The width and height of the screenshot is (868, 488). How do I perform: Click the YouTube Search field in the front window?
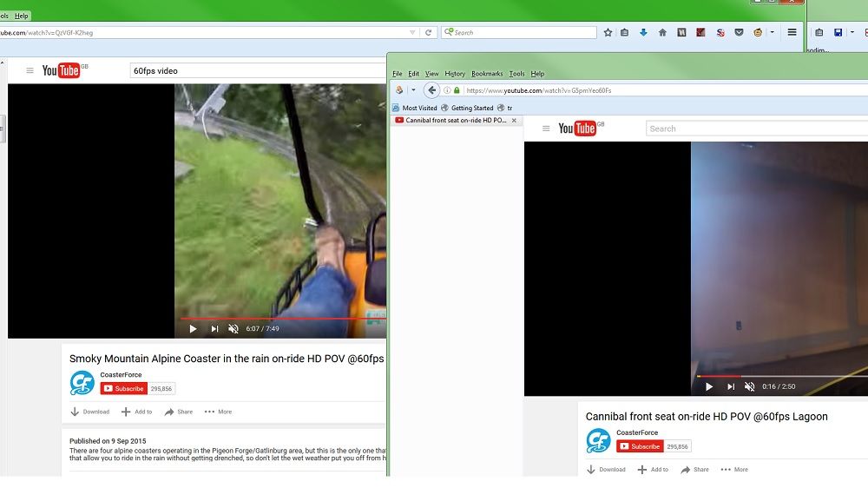(757, 129)
